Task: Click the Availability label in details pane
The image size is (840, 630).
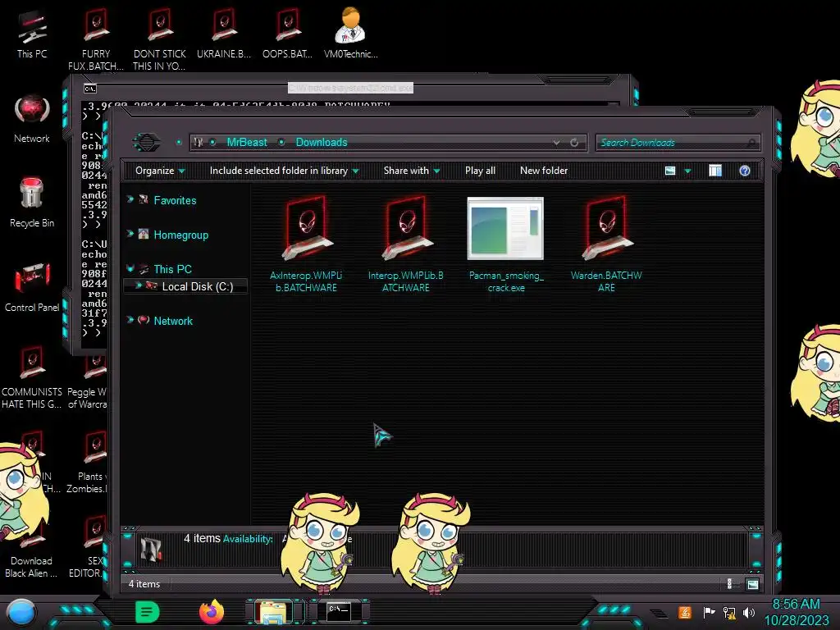Action: click(x=248, y=539)
